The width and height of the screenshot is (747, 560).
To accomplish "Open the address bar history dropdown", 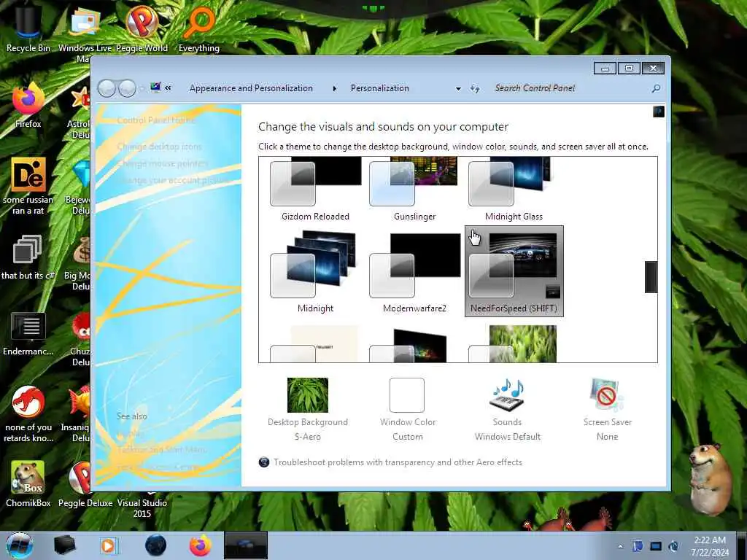I will coord(458,88).
